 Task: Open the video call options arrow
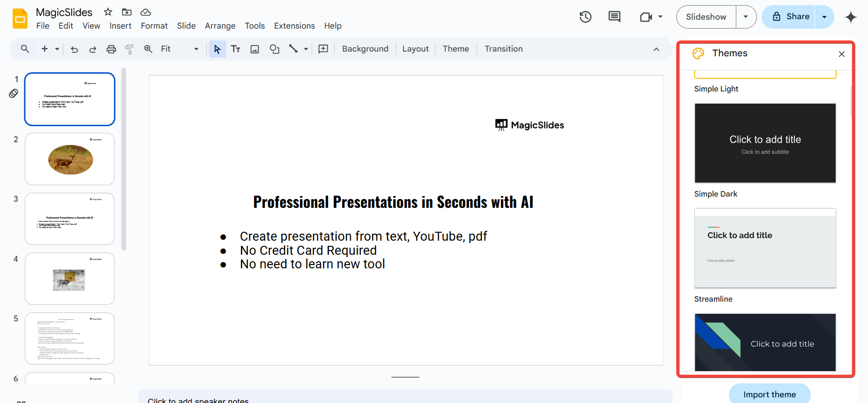pos(660,17)
